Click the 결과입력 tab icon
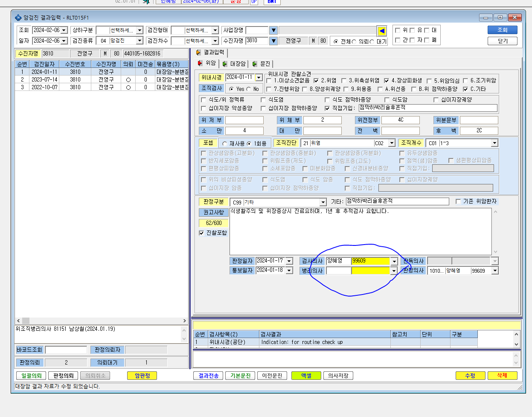Viewport: 532px width, 417px height. [198, 52]
